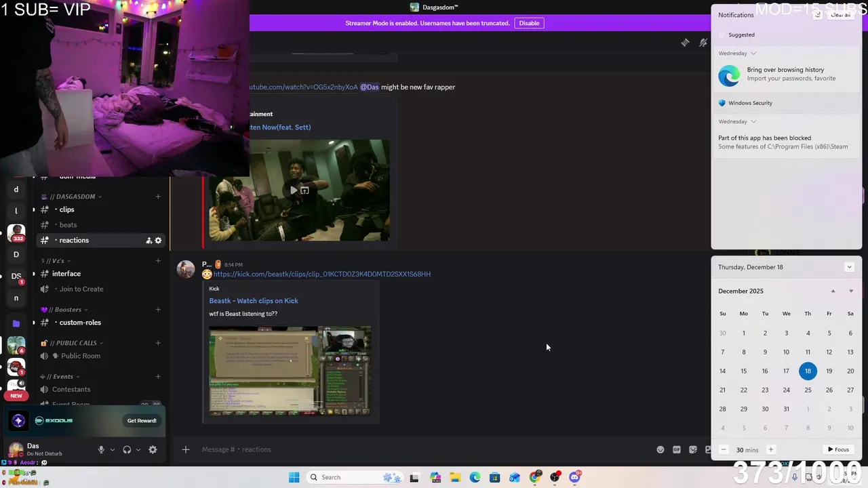Collapse first Wednesday notification group

click(753, 54)
